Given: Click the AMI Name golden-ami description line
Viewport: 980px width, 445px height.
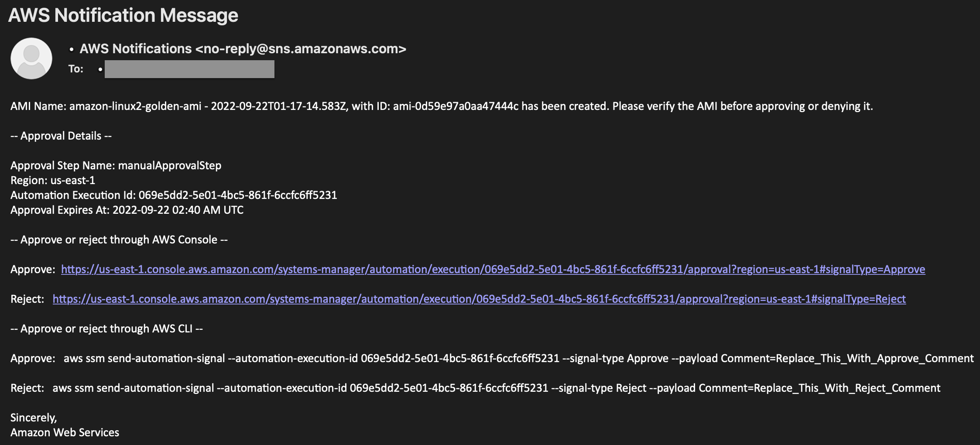Looking at the screenshot, I should click(442, 106).
